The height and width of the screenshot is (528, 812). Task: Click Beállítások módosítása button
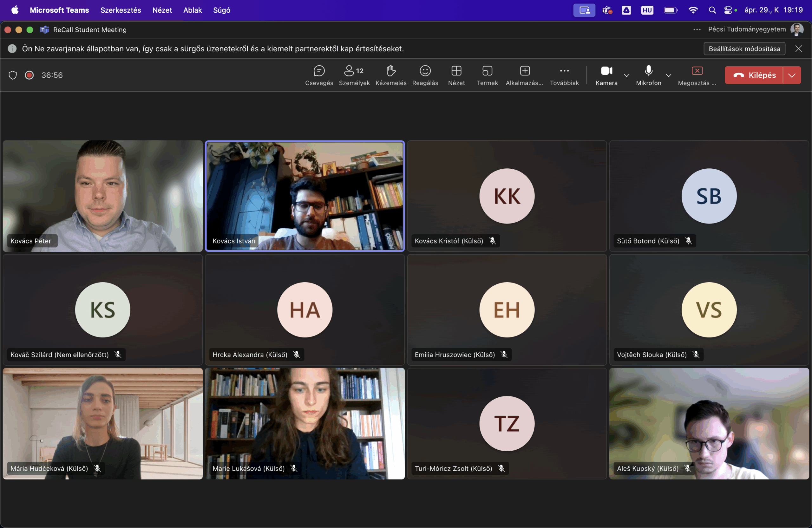(x=744, y=49)
